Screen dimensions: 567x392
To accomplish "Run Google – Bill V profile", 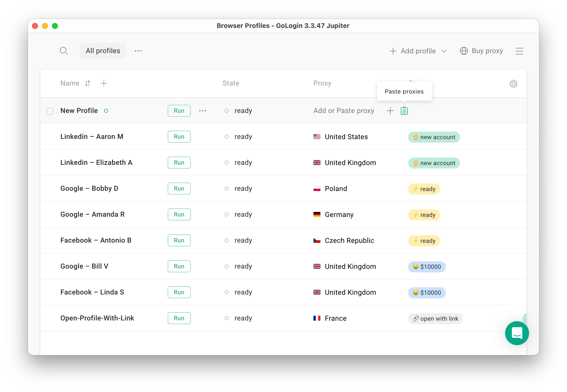I will pyautogui.click(x=179, y=266).
